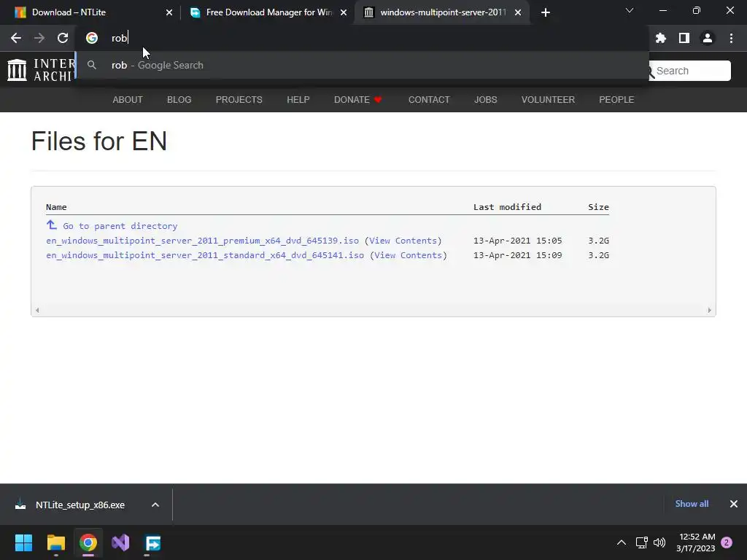Open the Chrome profile avatar icon

click(708, 38)
